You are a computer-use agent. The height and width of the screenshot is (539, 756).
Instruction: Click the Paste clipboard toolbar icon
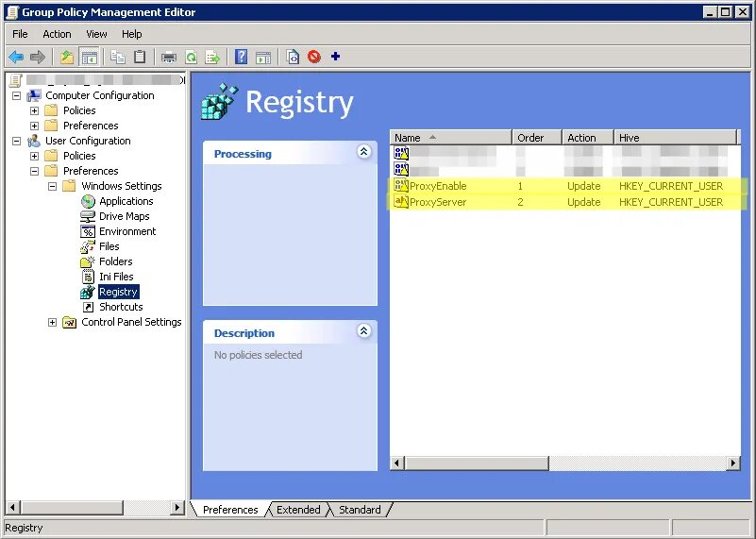point(140,57)
